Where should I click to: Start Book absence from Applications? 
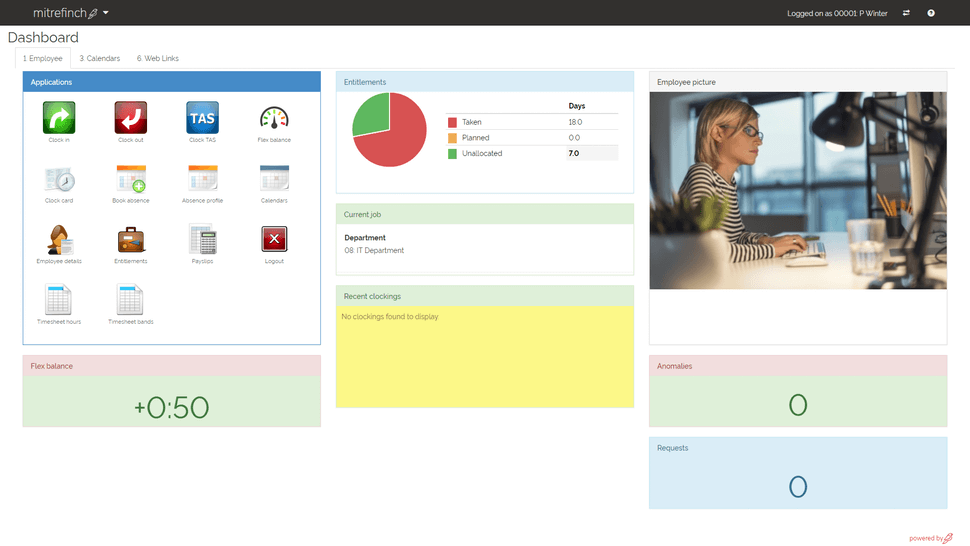pos(131,179)
